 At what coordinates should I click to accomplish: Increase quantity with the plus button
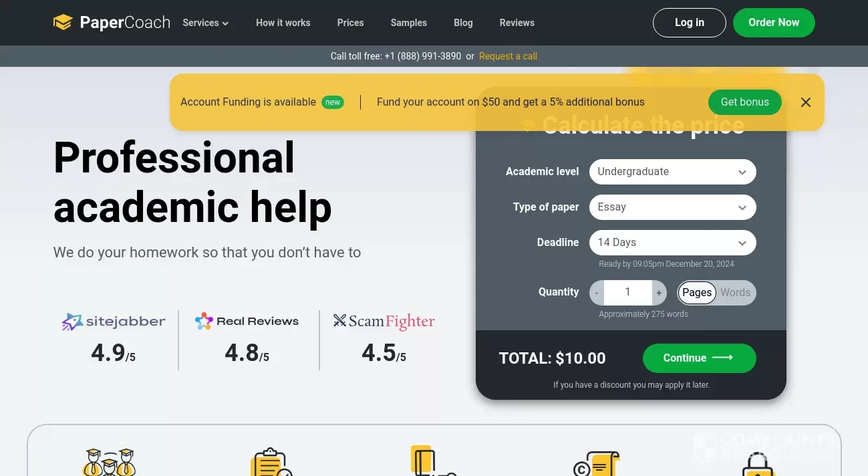(659, 293)
